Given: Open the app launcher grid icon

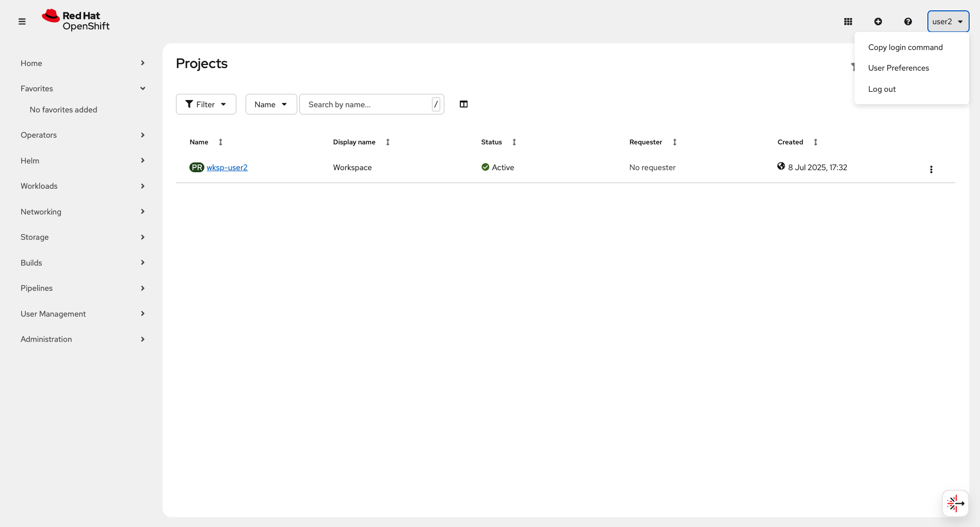Looking at the screenshot, I should 848,21.
